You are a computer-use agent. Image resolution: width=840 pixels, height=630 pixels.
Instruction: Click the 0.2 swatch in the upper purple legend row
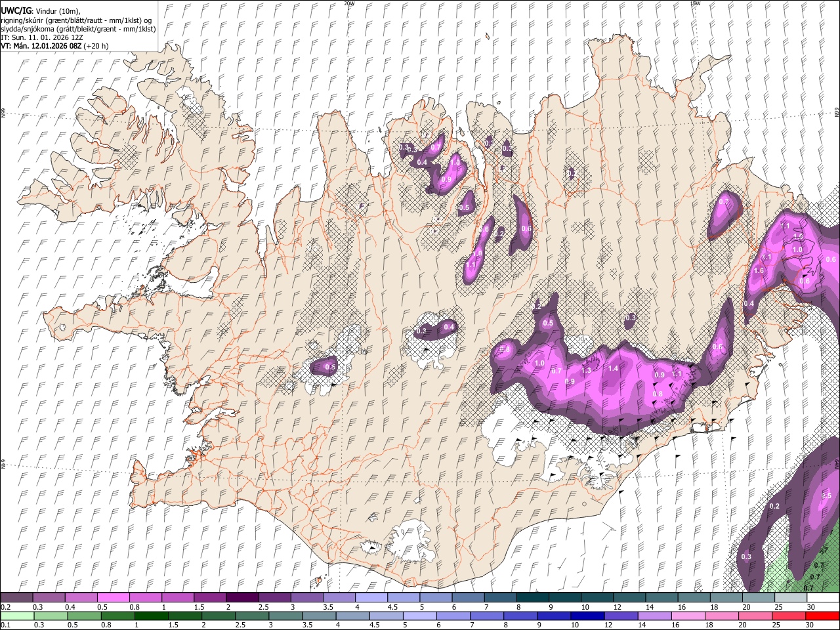tap(16, 598)
